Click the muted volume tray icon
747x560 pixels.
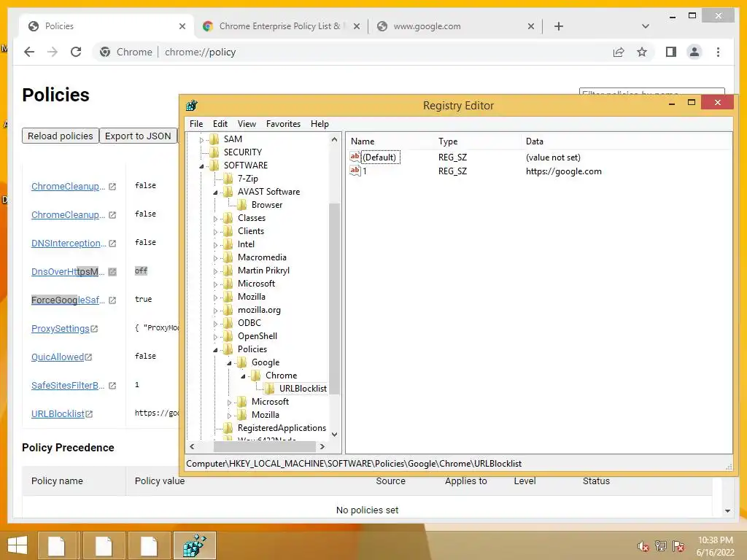point(643,546)
